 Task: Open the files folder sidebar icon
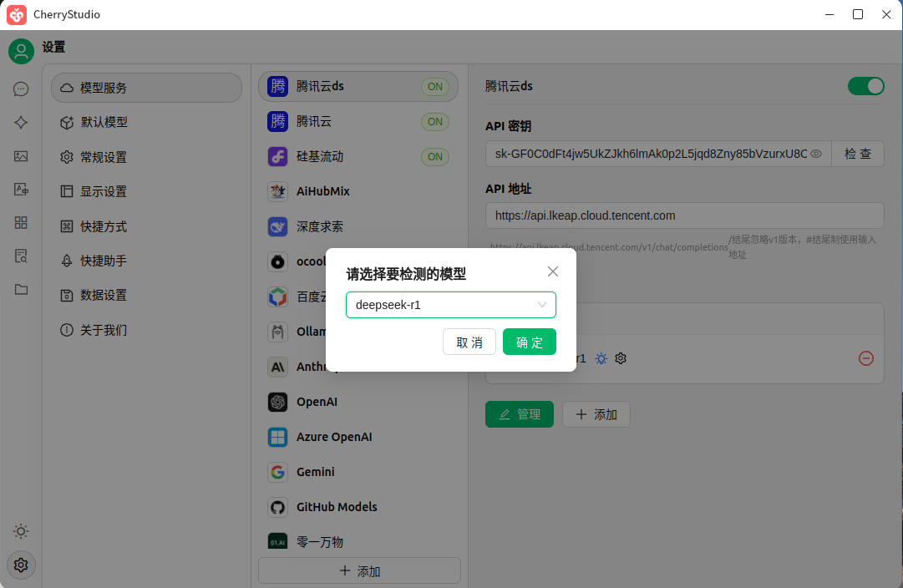coord(21,290)
